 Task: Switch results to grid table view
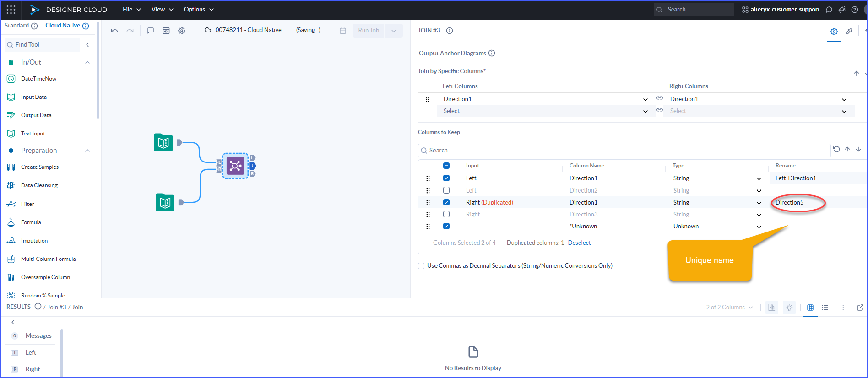[810, 308]
